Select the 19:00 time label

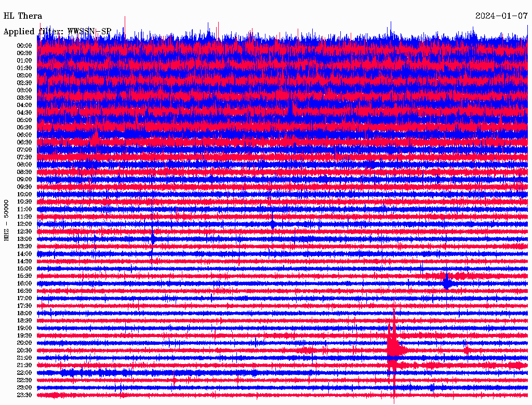(24, 328)
